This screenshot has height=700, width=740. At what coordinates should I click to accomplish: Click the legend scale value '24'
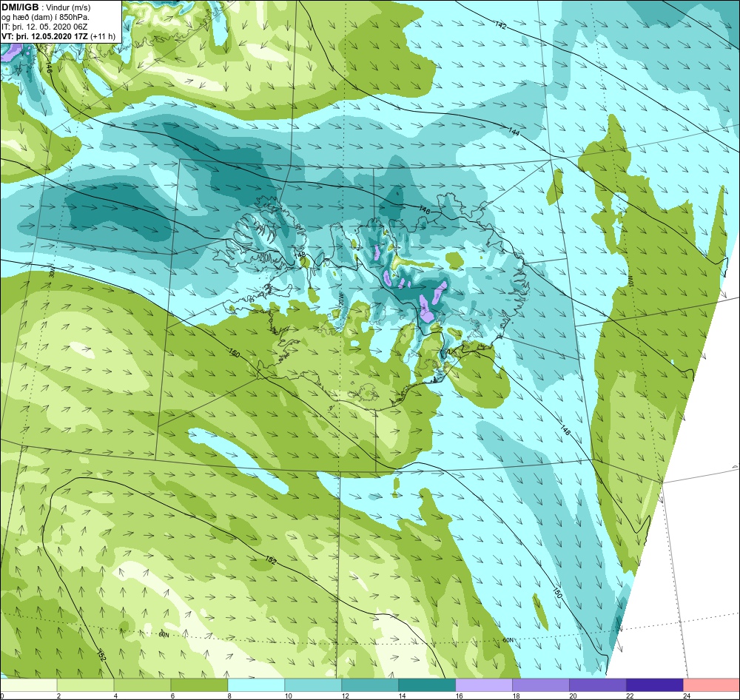click(687, 696)
